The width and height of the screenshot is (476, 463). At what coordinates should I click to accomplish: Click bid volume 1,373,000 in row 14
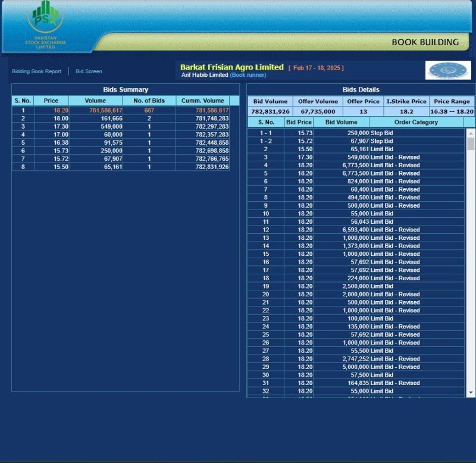pyautogui.click(x=356, y=246)
